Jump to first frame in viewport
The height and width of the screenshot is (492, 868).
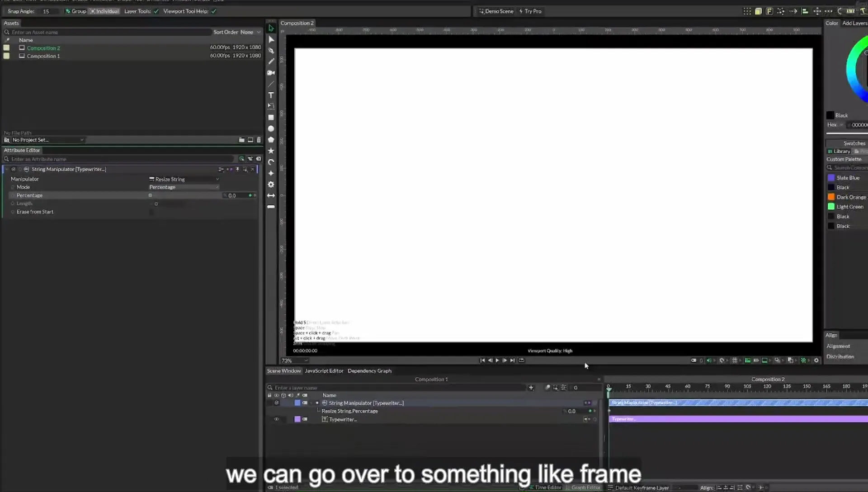(x=482, y=360)
